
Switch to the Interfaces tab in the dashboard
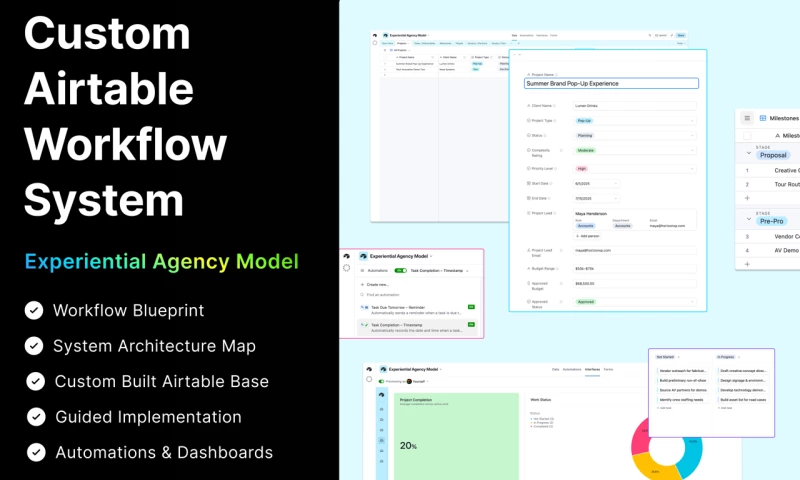tap(592, 369)
